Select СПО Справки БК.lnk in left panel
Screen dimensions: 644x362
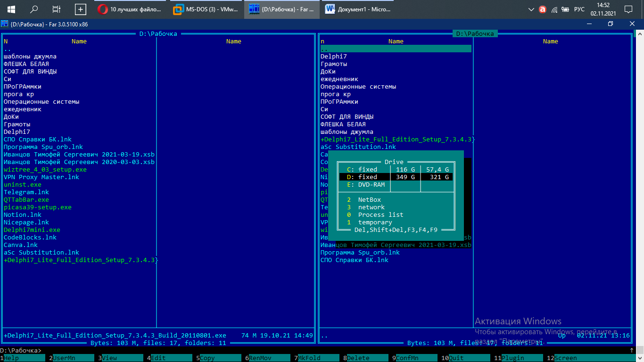tap(38, 139)
